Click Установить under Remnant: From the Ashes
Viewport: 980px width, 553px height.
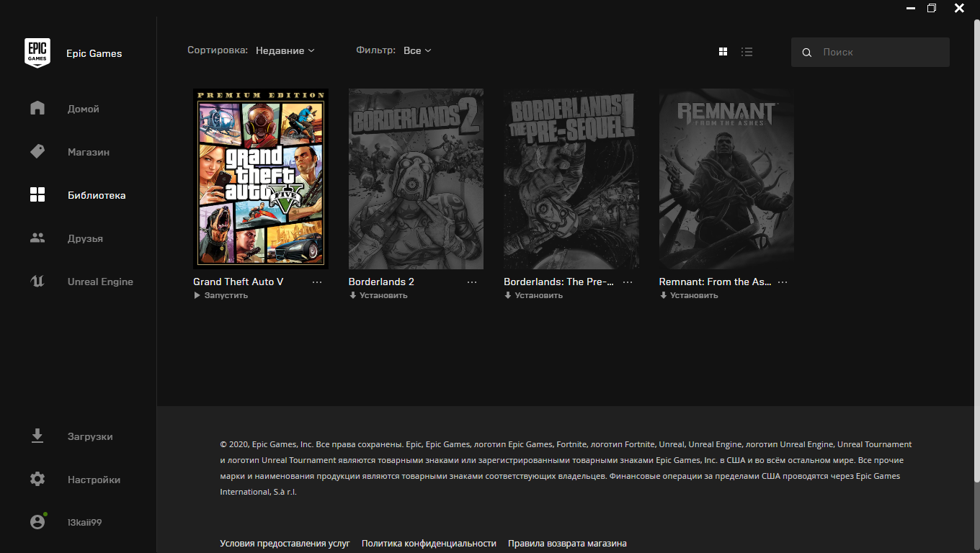click(x=689, y=295)
